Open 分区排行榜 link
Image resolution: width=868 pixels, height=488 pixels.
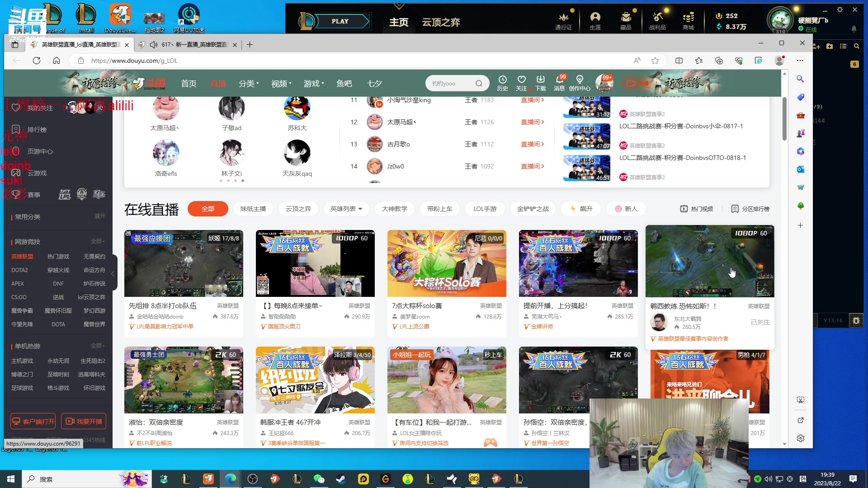pyautogui.click(x=750, y=209)
